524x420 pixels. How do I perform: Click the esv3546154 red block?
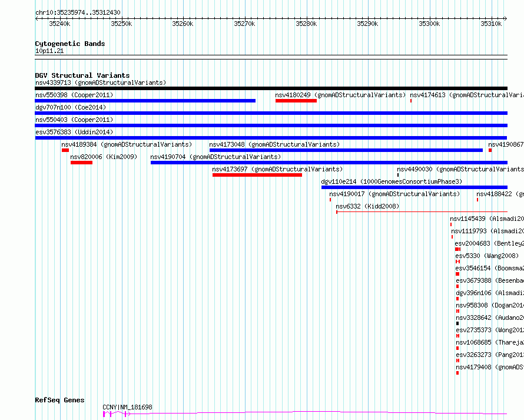[457, 274]
